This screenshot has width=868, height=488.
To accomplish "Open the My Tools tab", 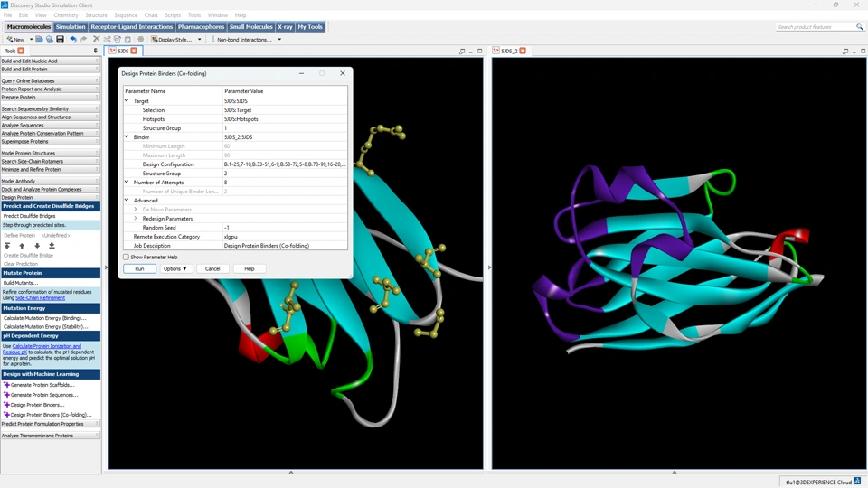I will click(310, 26).
